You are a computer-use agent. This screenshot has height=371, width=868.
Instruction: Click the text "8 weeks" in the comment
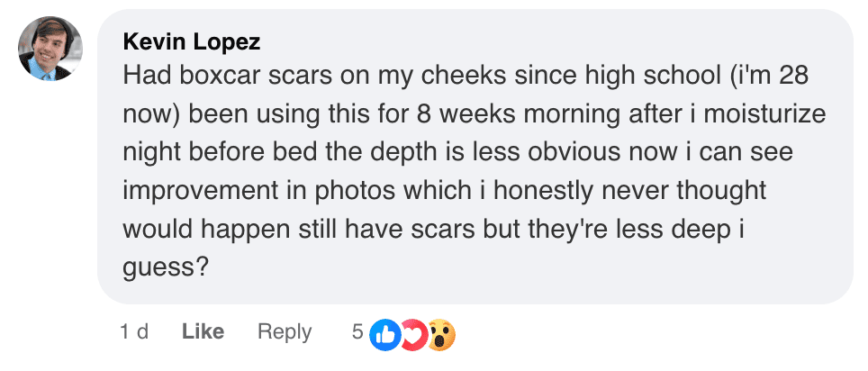pyautogui.click(x=459, y=114)
